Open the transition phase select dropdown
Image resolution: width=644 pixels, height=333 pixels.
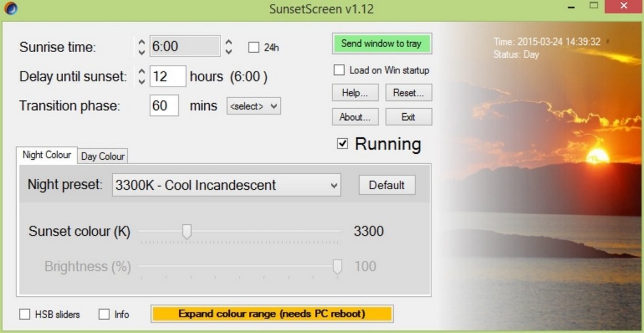(254, 106)
